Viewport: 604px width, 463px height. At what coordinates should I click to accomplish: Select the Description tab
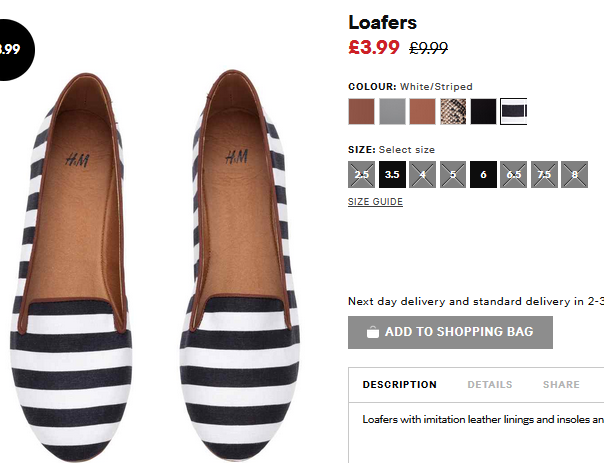[399, 384]
